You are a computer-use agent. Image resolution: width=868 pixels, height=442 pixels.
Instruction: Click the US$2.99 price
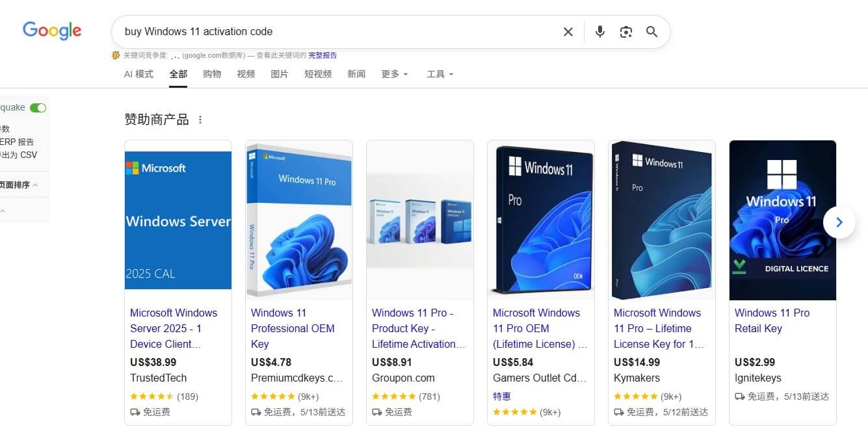755,362
